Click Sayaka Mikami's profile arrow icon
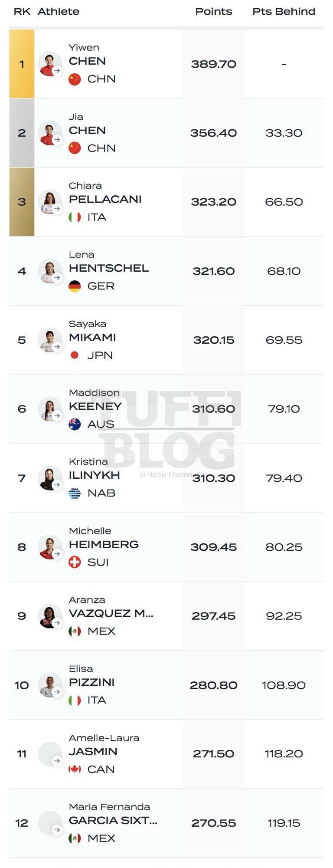This screenshot has width=333, height=868. click(57, 347)
